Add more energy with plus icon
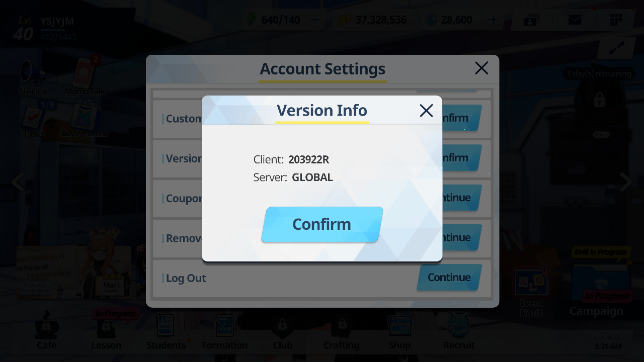The image size is (644, 362). (x=315, y=20)
